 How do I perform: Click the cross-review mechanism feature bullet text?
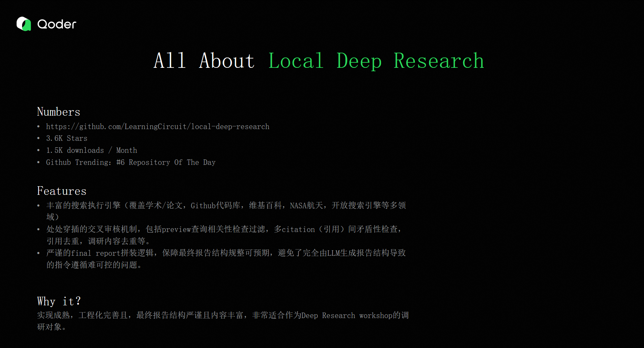pos(223,229)
